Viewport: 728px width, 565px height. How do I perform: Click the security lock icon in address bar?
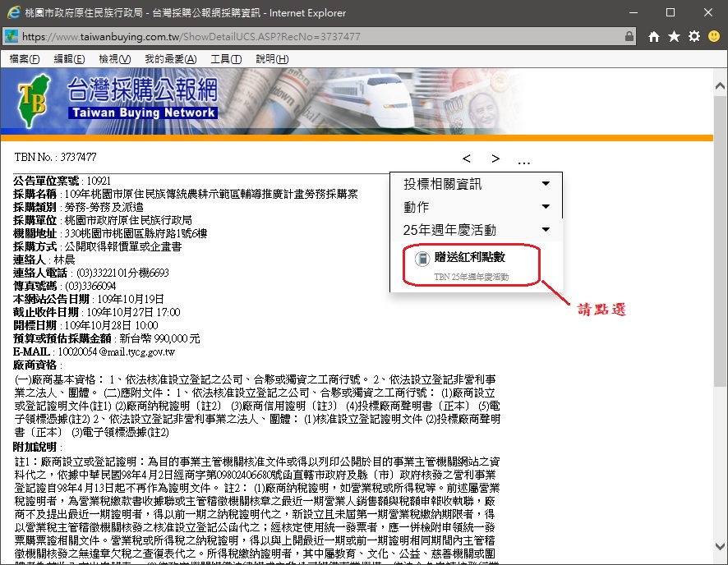[629, 36]
